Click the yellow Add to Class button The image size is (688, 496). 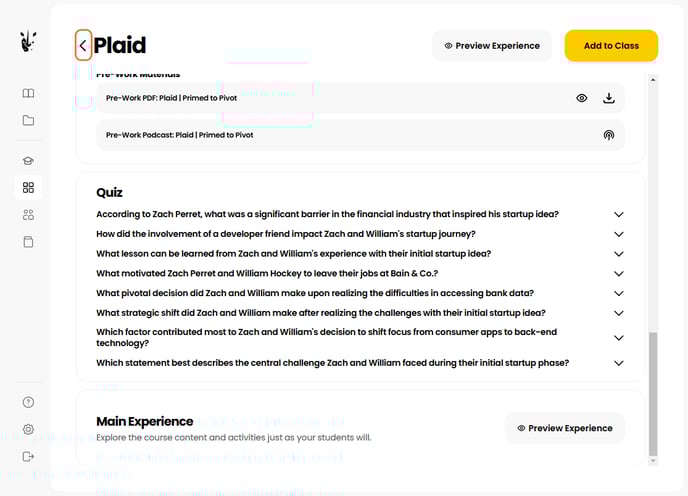point(611,46)
